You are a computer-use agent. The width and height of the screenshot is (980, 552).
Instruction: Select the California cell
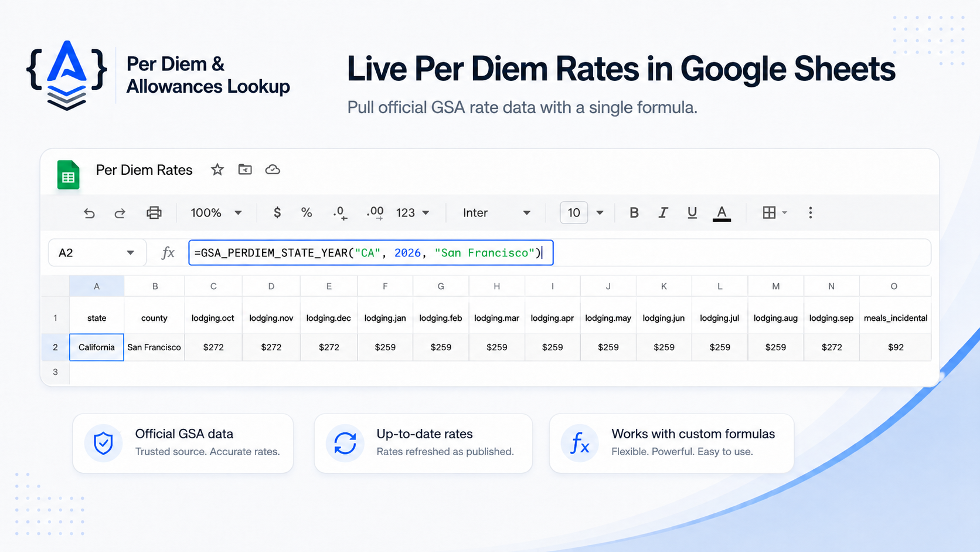click(97, 347)
